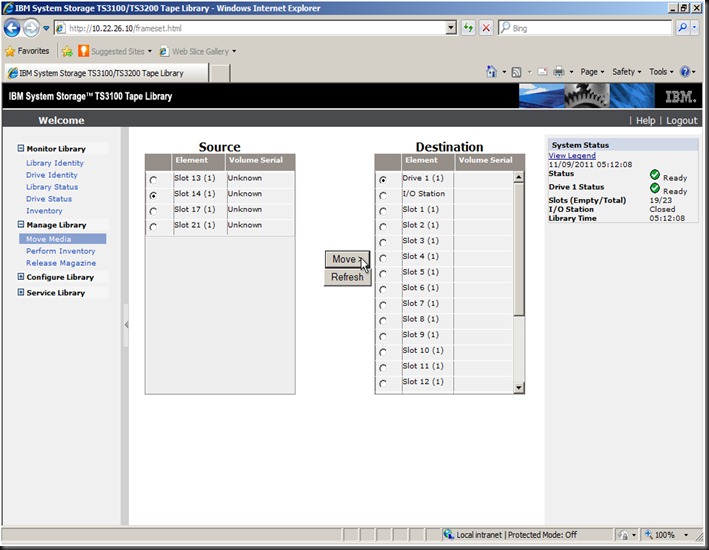Click the Move button
Image resolution: width=709 pixels, height=550 pixels.
pos(347,259)
